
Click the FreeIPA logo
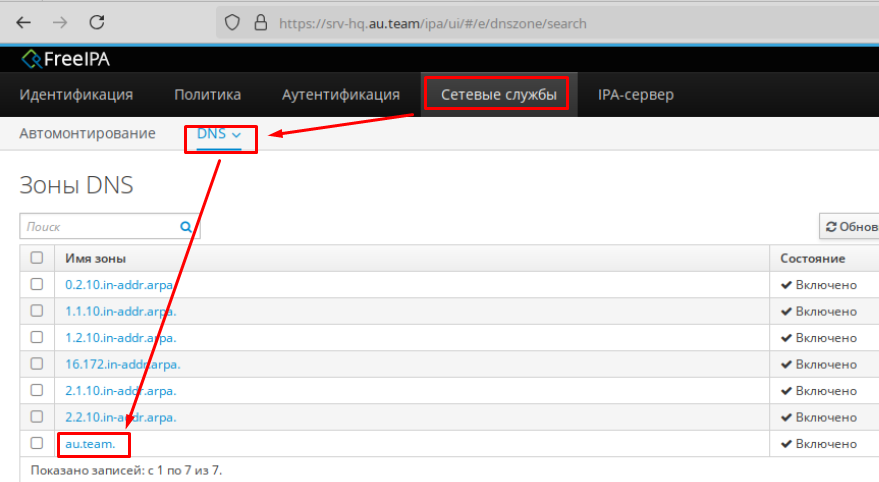(66, 59)
